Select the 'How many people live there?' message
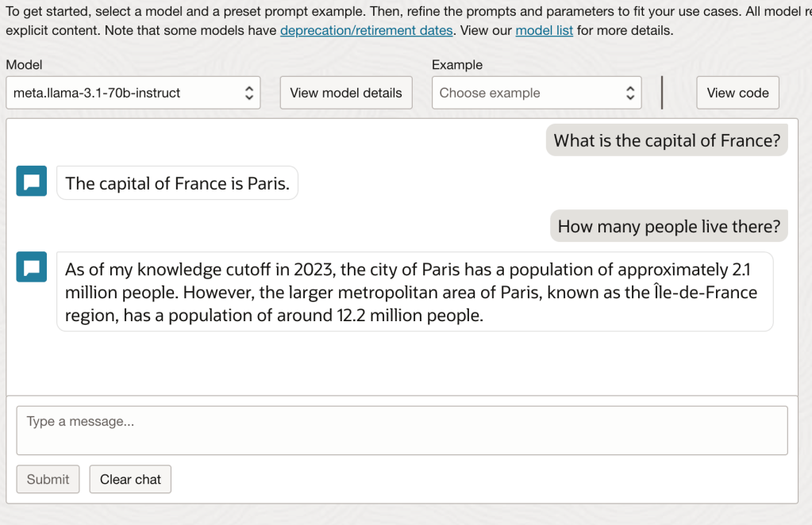 (669, 226)
